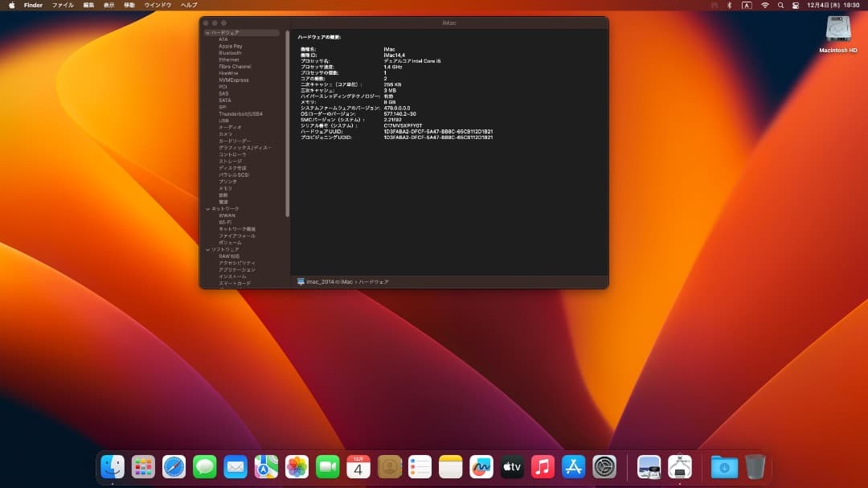Collapse the ネットワーク section in the sidebar
The image size is (868, 488).
(208, 207)
